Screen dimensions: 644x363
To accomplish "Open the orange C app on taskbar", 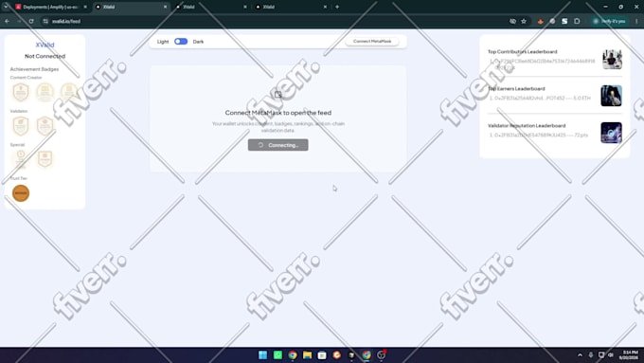I will (x=337, y=355).
